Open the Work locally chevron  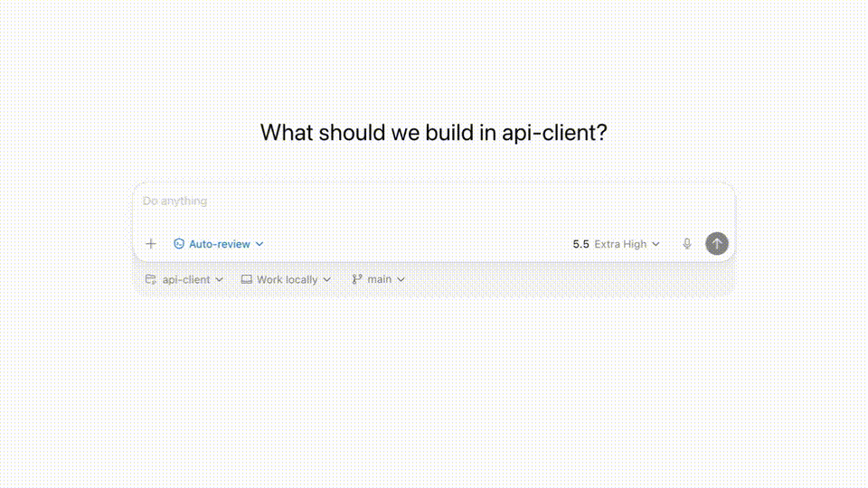pyautogui.click(x=326, y=279)
